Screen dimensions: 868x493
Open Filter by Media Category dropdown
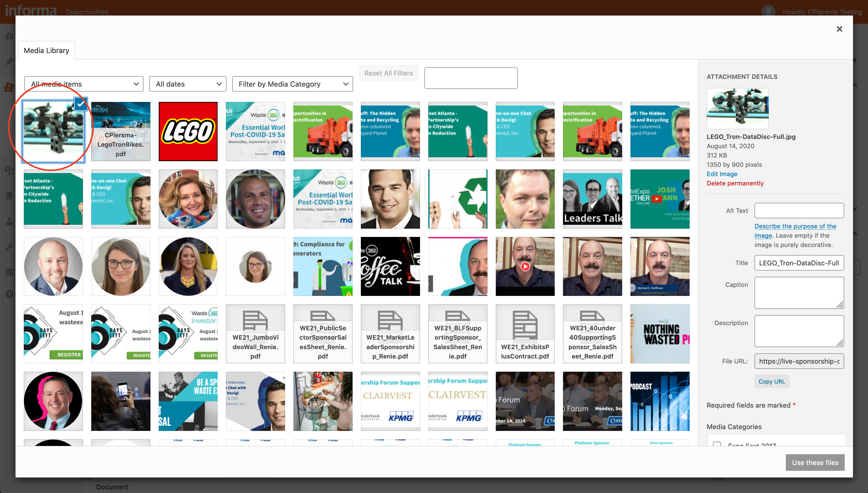292,84
